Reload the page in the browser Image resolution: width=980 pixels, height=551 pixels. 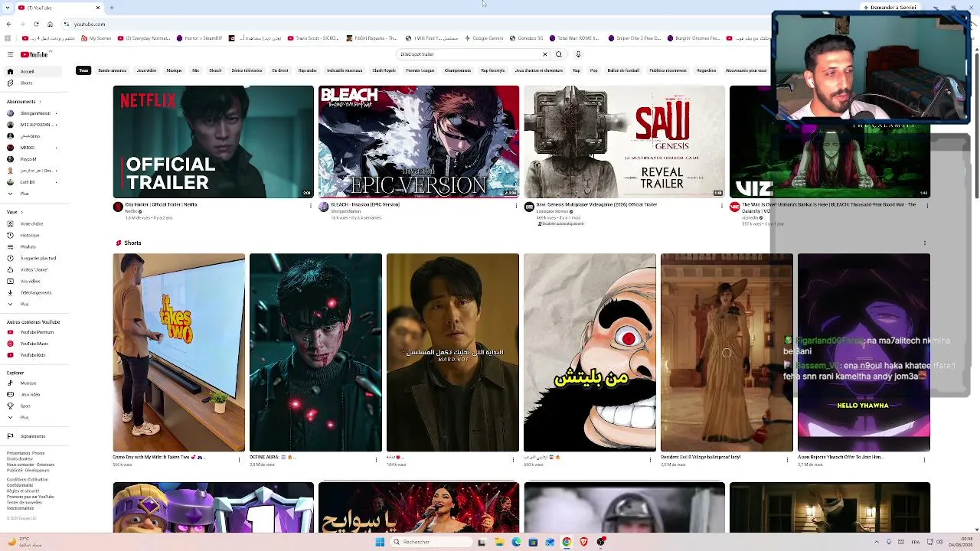pyautogui.click(x=36, y=24)
